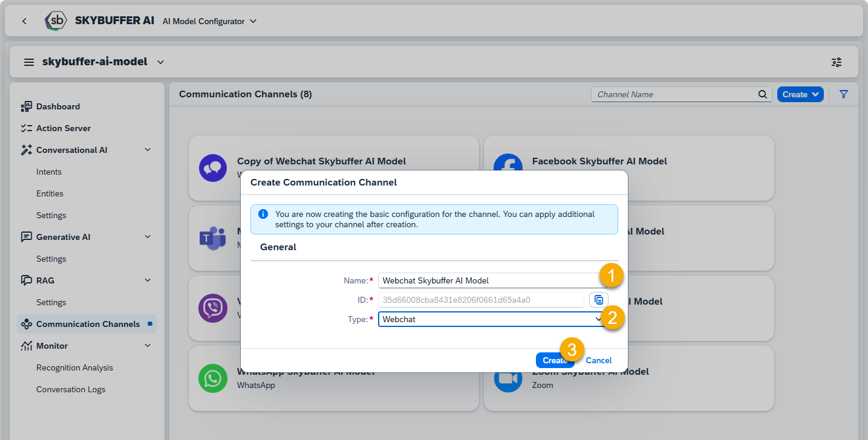Click the Conversational AI wand icon

26,150
